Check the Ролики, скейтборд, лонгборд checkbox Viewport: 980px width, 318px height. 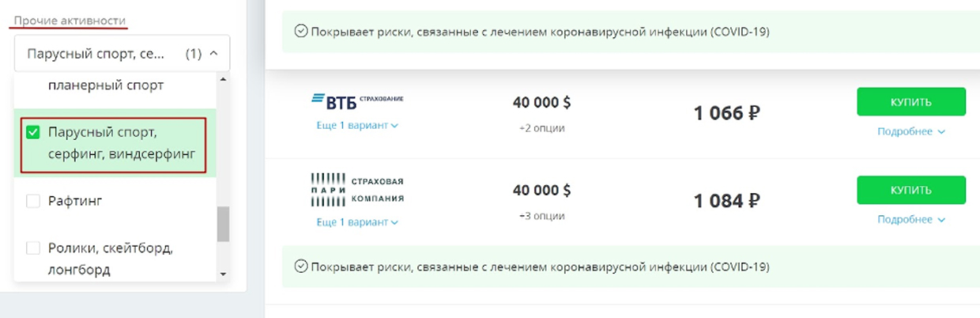(x=33, y=248)
